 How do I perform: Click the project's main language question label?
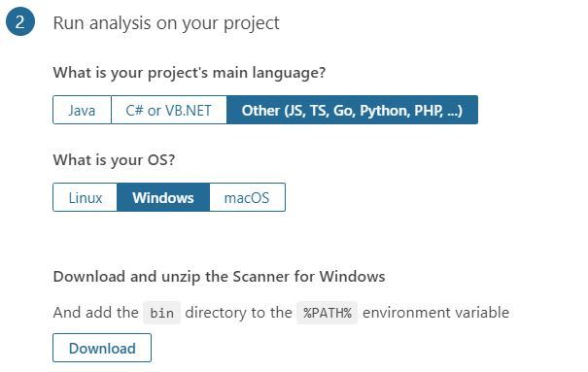tap(190, 72)
